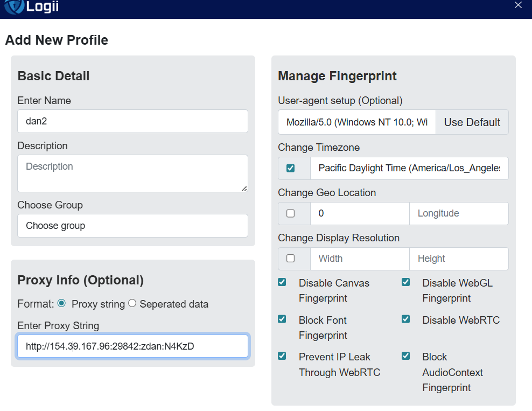Click the Longitude input field
Screen dimensions: 532x411
coord(459,213)
